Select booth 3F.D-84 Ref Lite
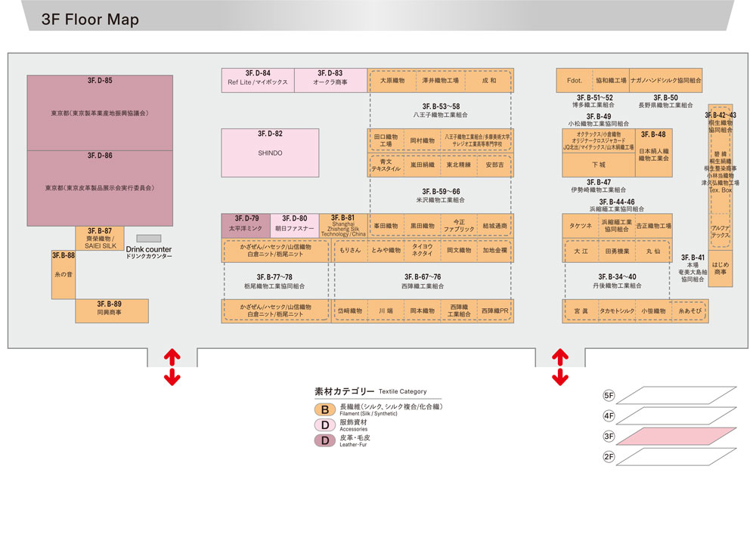 [258, 80]
